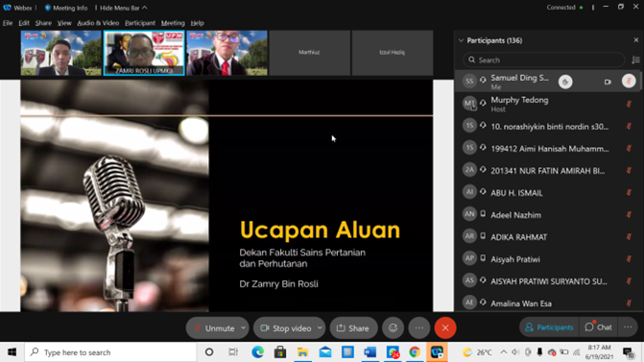Screen dimensions: 644x362
Task: Select AISYAH PRATIWI SURYANTO participant
Action: (x=547, y=281)
